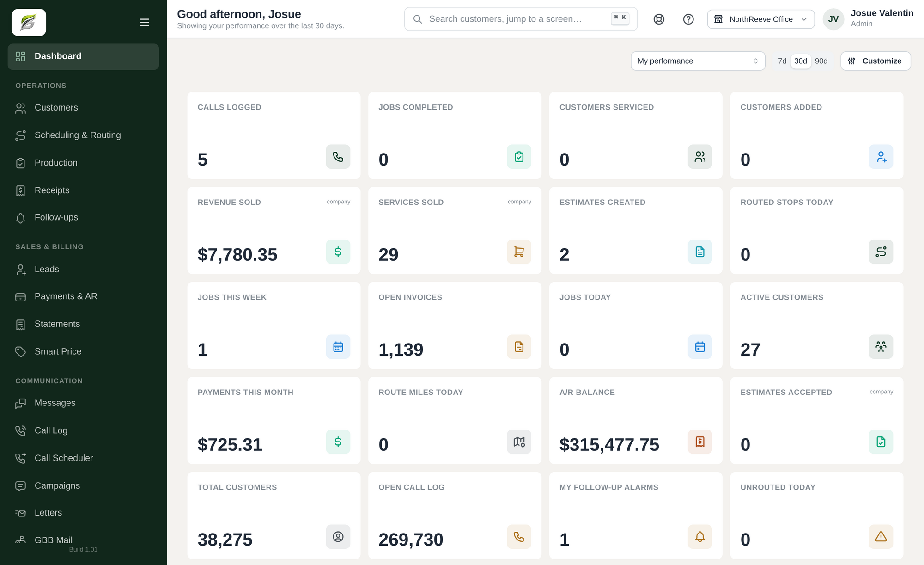Click the $725.31 payments value
924x565 pixels.
[x=230, y=445]
